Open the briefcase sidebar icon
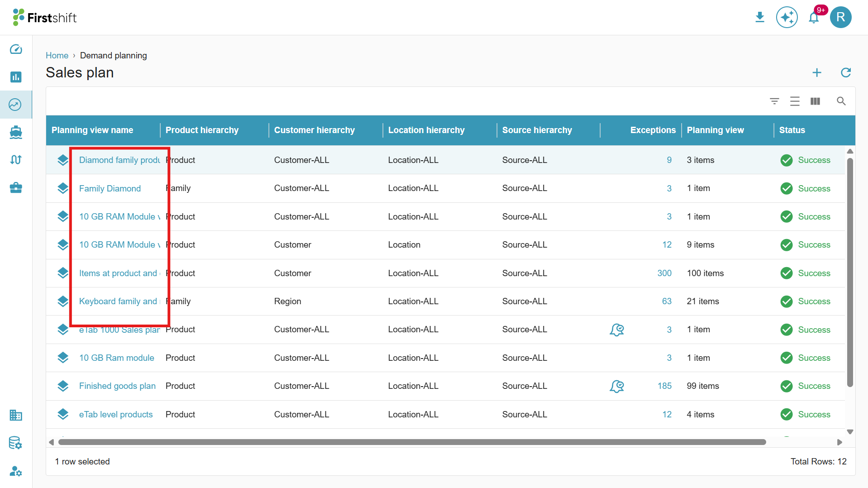 pyautogui.click(x=16, y=187)
